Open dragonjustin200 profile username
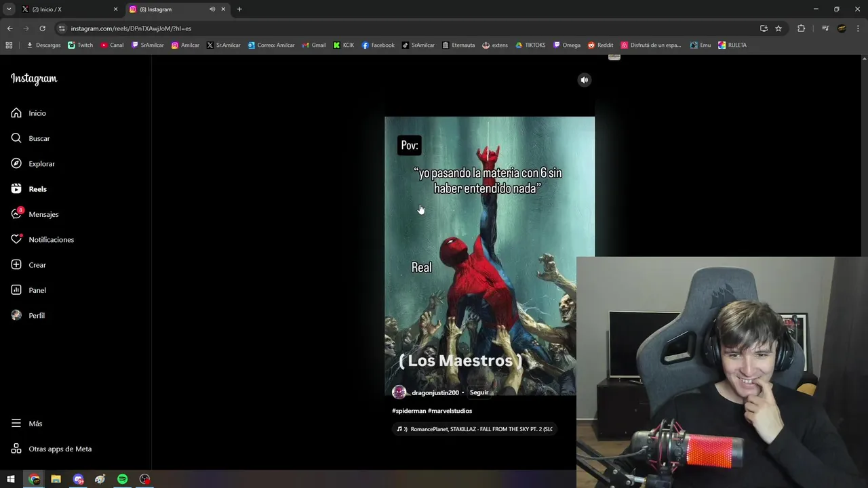868x488 pixels. (x=435, y=392)
